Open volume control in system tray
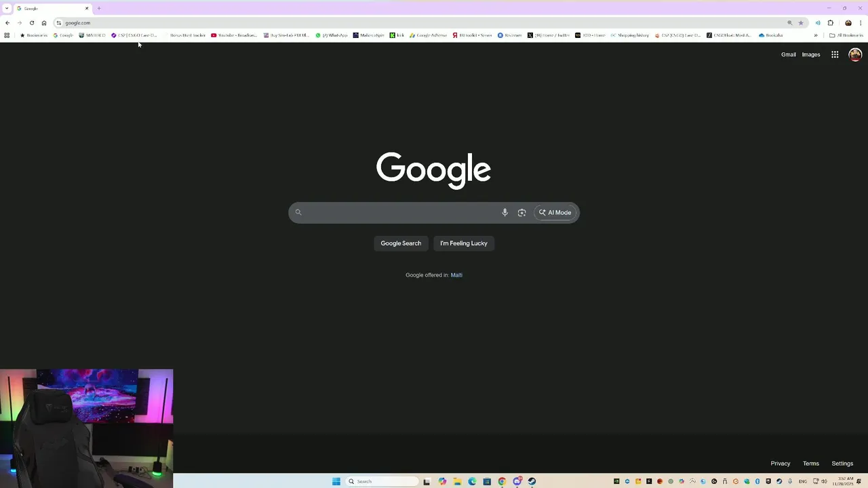 point(824,481)
